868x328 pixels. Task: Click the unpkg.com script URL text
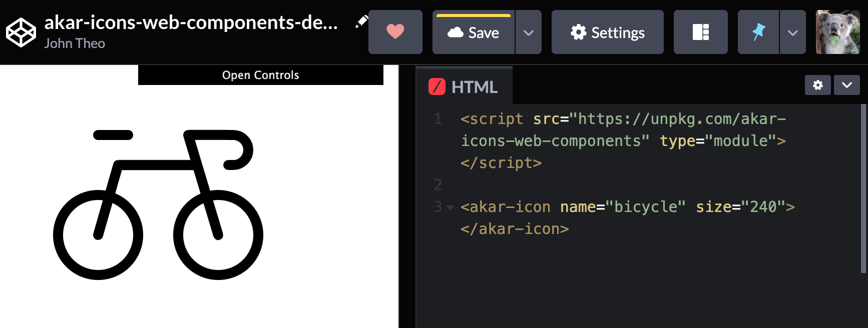pos(623,130)
